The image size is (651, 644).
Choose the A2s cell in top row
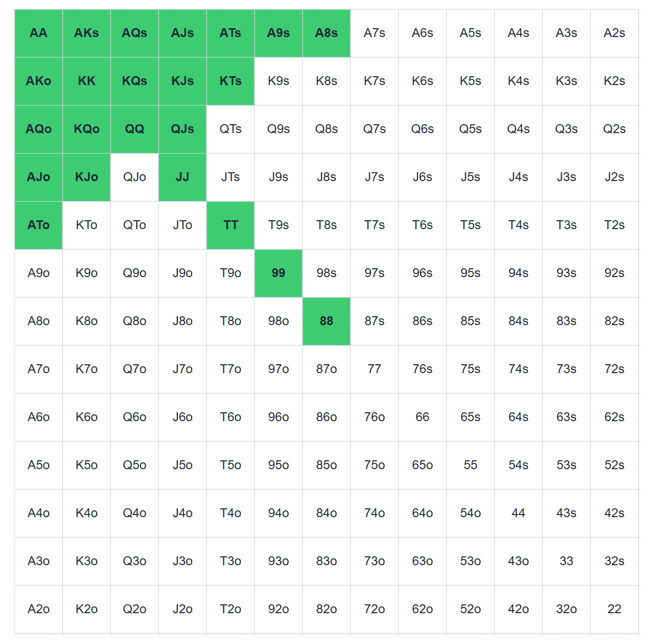(x=614, y=33)
